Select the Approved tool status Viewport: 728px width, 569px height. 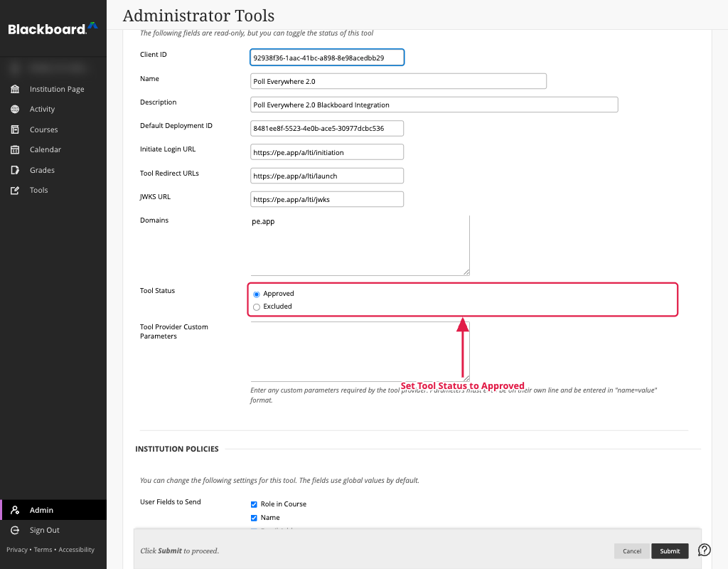(x=256, y=294)
